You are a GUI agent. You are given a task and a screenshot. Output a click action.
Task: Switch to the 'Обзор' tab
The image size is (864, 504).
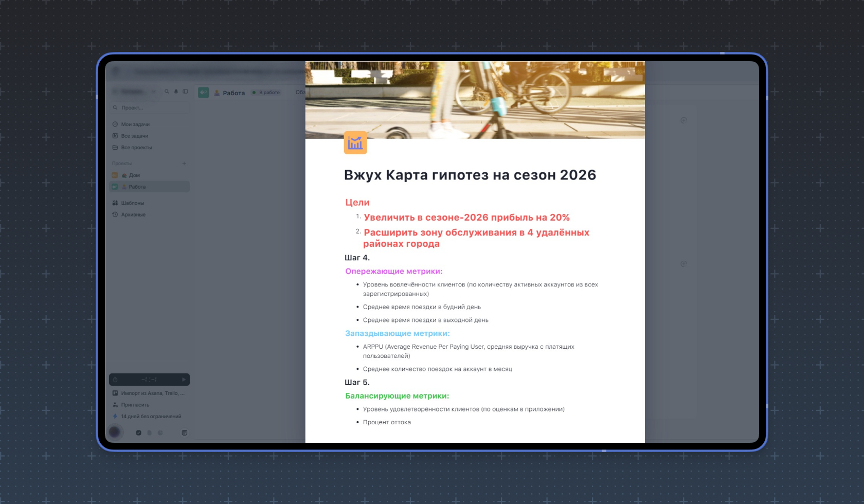click(300, 93)
